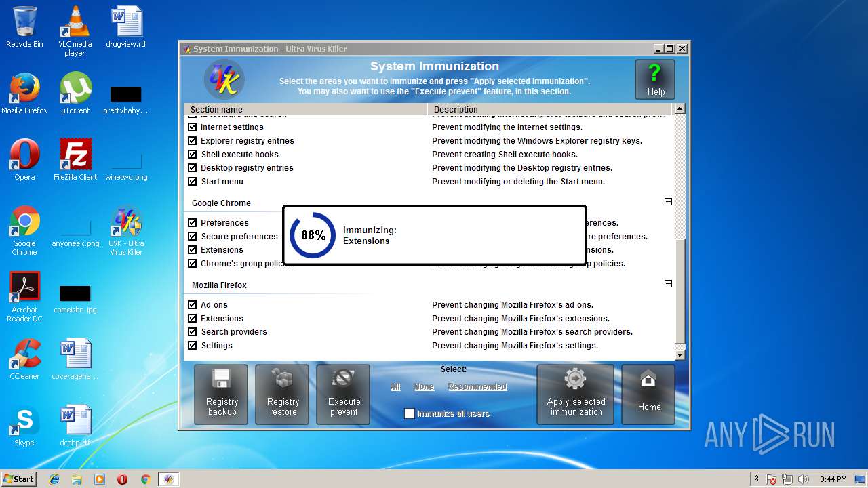Uncheck Start menu checkbox
This screenshot has width=868, height=488.
click(192, 182)
